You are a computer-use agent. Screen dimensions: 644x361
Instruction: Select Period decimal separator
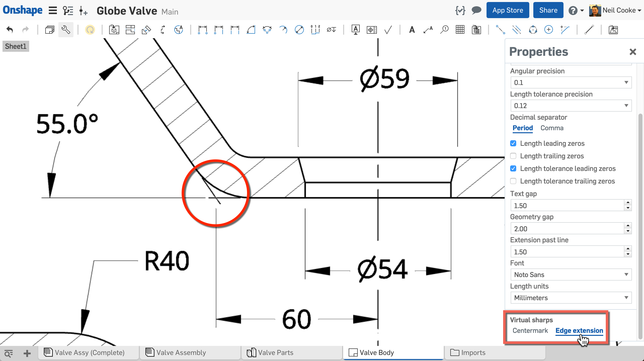(523, 128)
